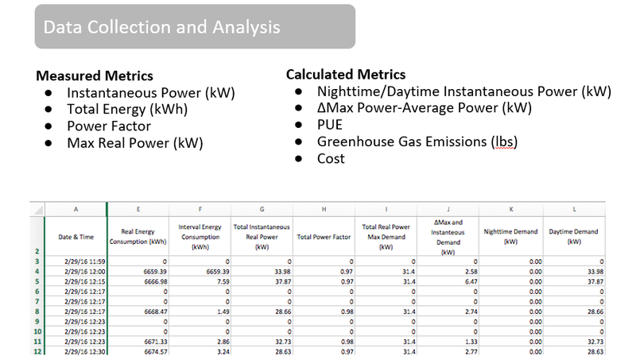The height and width of the screenshot is (364, 636).
Task: Select column L header letter
Action: click(x=573, y=210)
